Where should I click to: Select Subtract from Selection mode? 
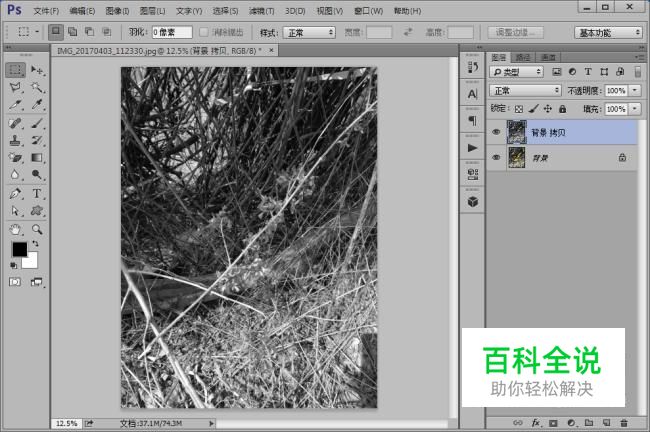coord(89,32)
